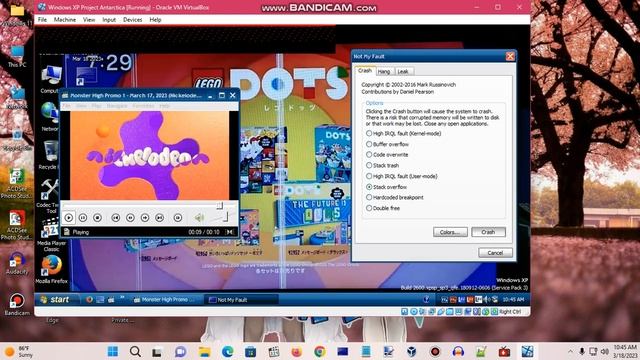Open Microsoft Edge from Windows 11 taskbar
This screenshot has height=360, width=640.
click(x=227, y=351)
